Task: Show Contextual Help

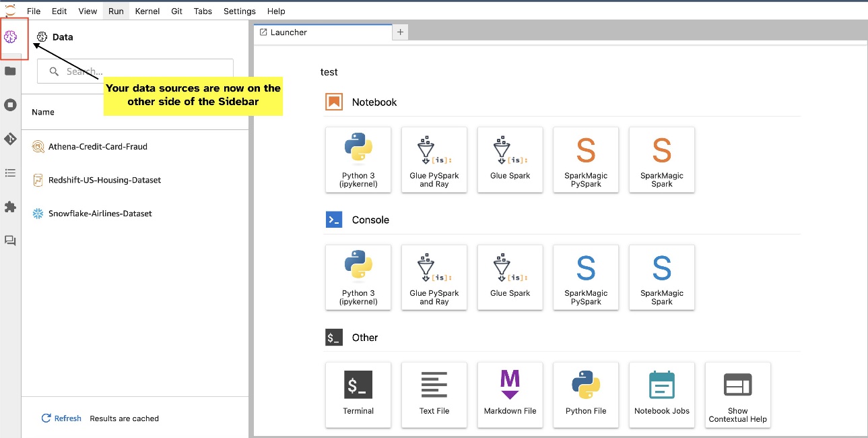Action: (x=738, y=395)
